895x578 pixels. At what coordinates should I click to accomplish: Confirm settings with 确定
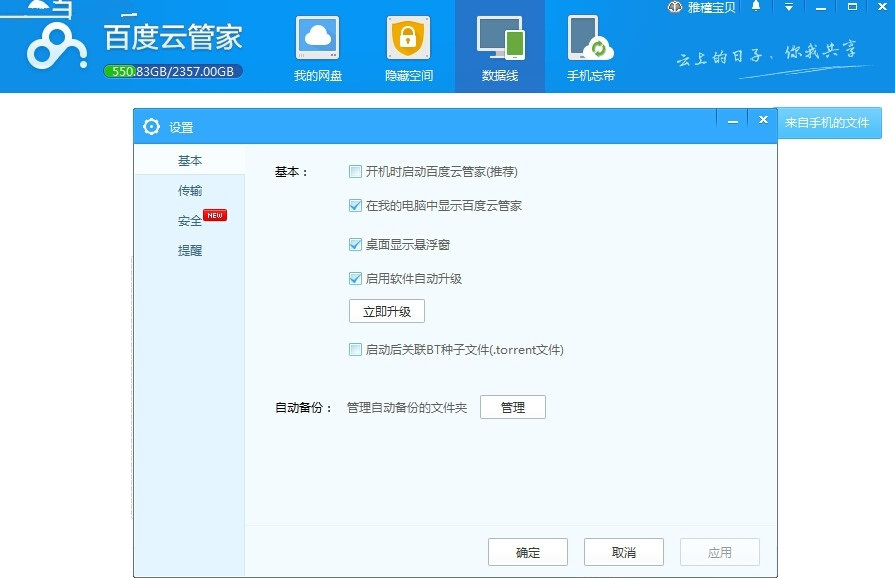(x=528, y=552)
